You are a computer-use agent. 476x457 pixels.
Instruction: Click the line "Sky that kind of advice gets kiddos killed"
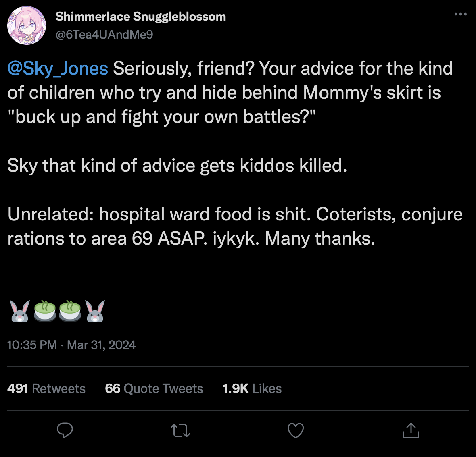pos(177,166)
